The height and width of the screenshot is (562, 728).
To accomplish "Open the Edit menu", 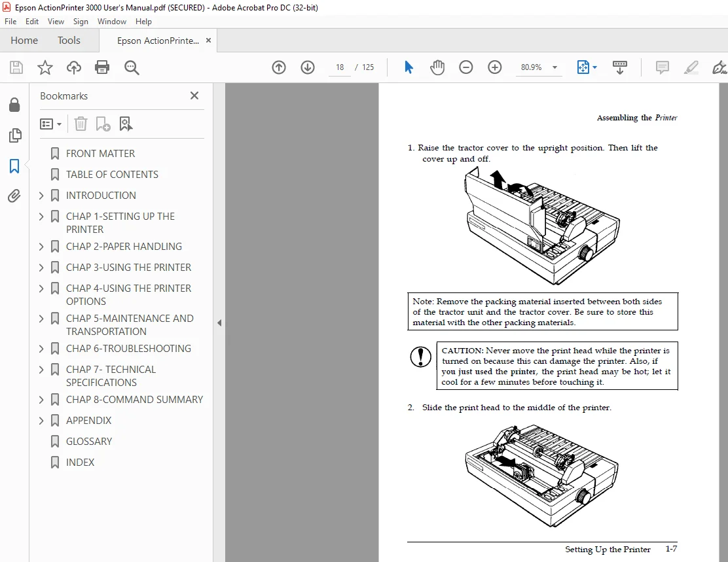I will 32,22.
